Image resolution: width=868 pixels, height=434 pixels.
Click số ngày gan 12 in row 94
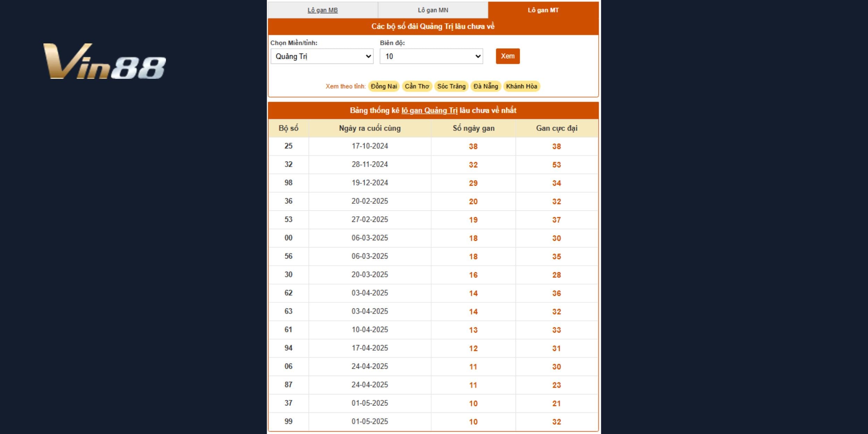coord(474,349)
